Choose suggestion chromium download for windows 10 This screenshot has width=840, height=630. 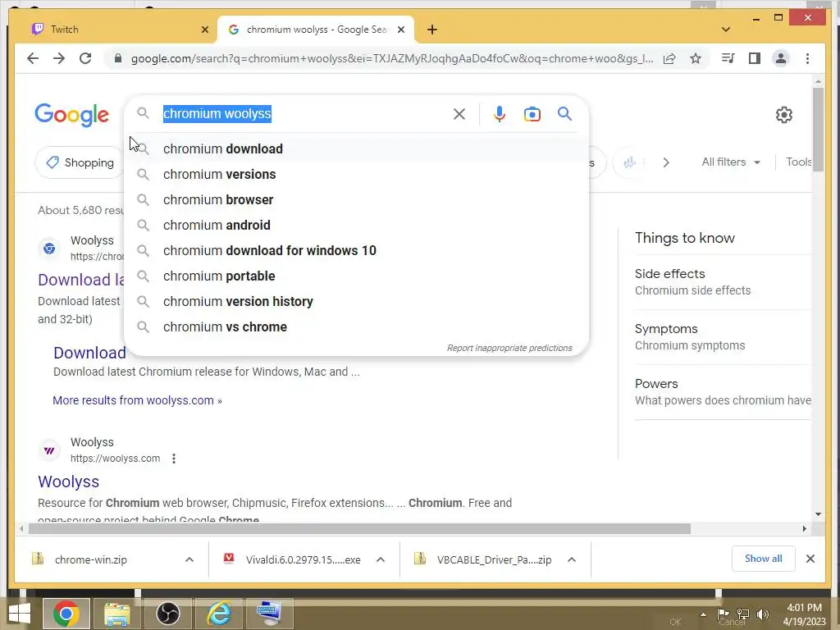click(356, 251)
